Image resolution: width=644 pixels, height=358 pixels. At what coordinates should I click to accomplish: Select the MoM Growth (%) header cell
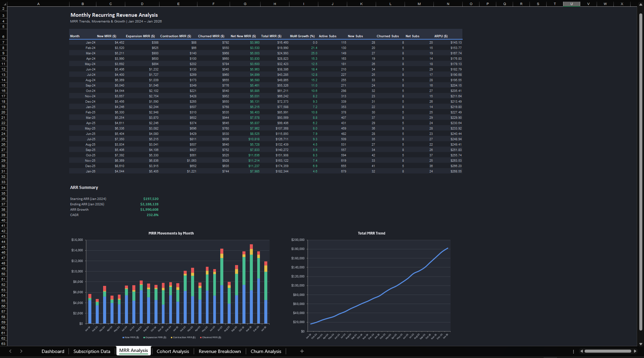pyautogui.click(x=302, y=36)
